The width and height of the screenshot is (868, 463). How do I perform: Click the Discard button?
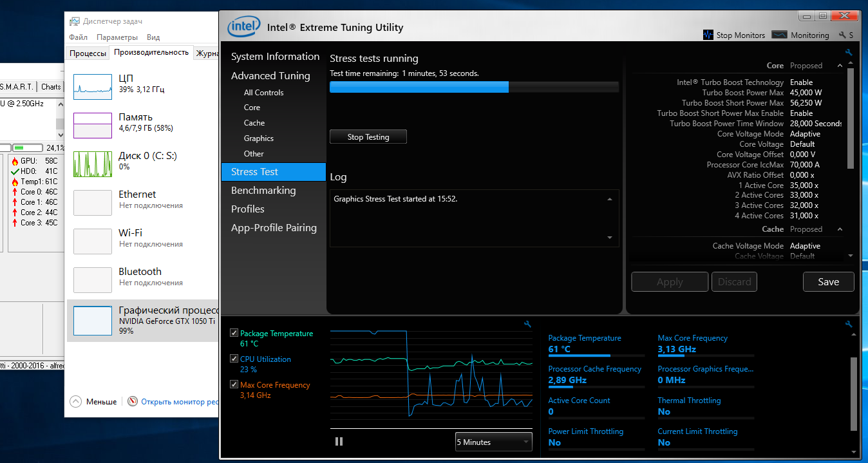[734, 281]
